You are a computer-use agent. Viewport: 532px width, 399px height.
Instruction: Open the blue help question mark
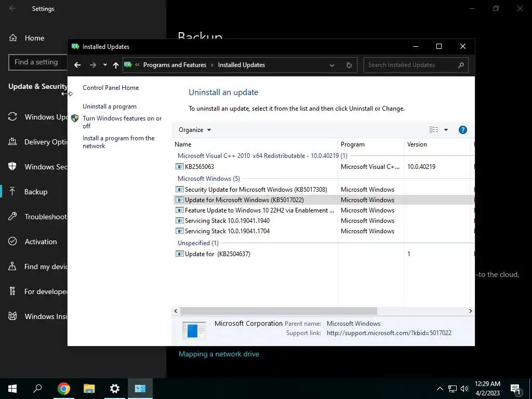pyautogui.click(x=462, y=129)
